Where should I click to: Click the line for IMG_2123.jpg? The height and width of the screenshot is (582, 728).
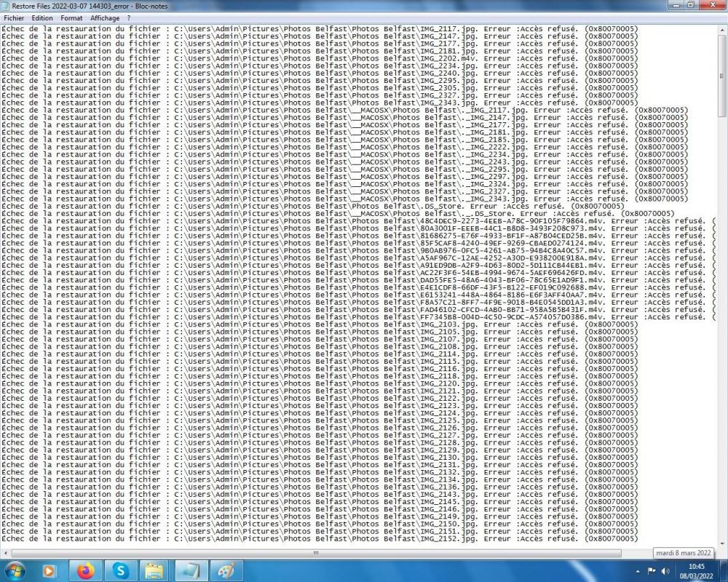320,406
